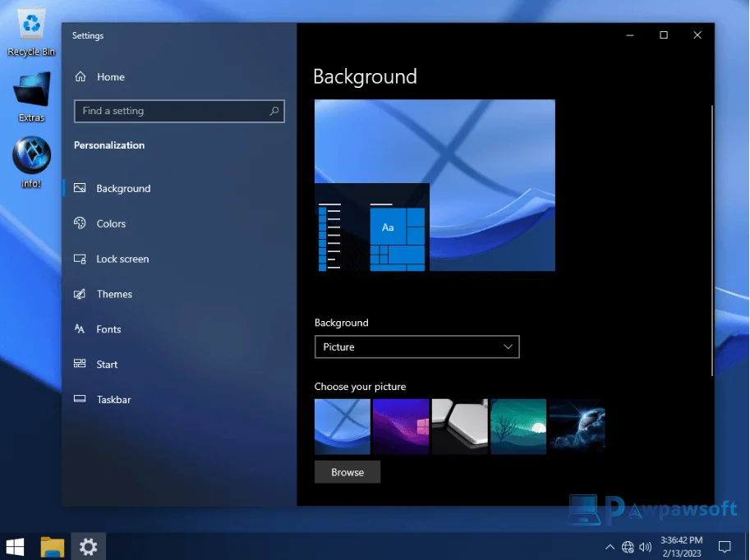
Task: Click the File Explorer icon on taskbar
Action: click(x=52, y=546)
